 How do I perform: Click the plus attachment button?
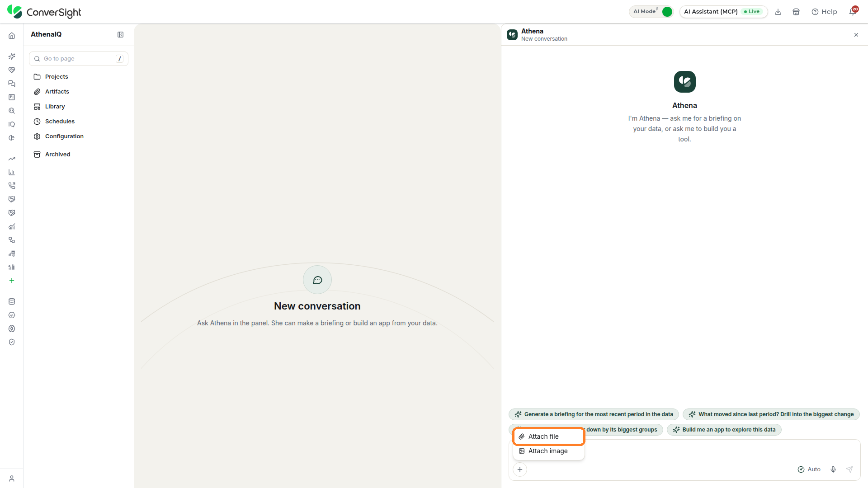(520, 469)
